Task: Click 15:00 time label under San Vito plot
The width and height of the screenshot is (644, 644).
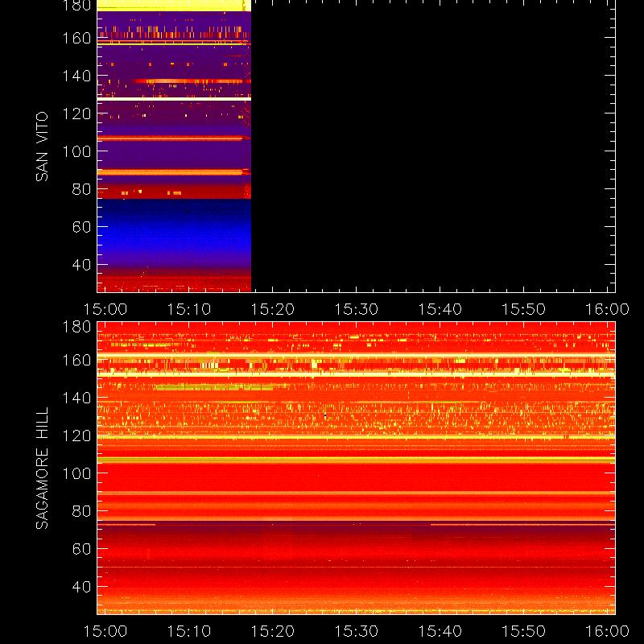Action: pos(105,309)
